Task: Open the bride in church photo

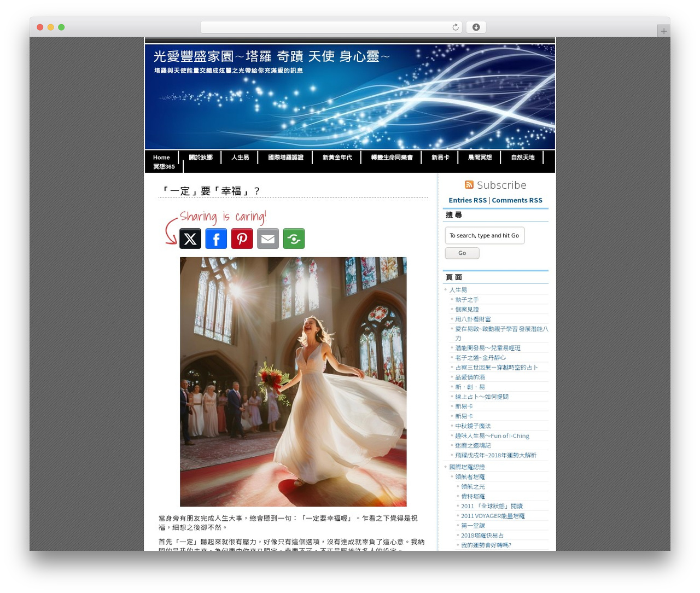Action: click(x=293, y=382)
